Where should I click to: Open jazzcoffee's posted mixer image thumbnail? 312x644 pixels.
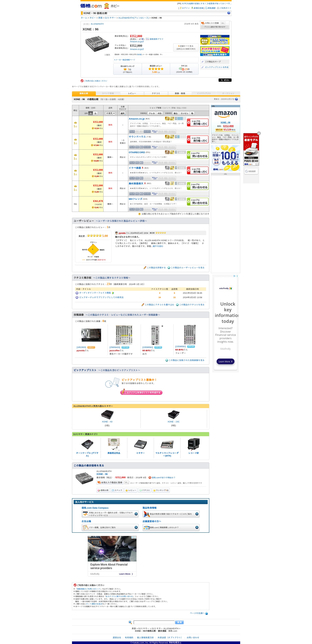click(x=124, y=335)
